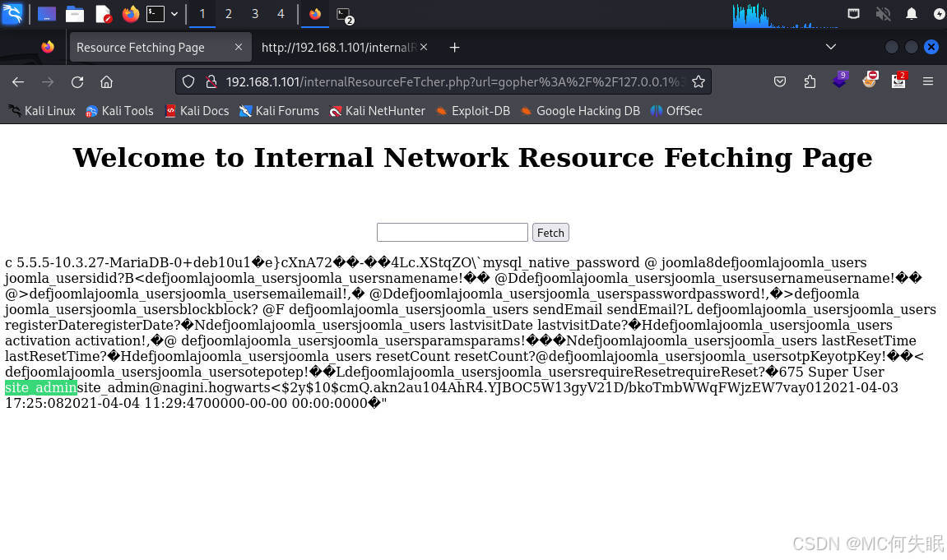Click the URL address bar
This screenshot has width=947, height=560.
tap(443, 81)
